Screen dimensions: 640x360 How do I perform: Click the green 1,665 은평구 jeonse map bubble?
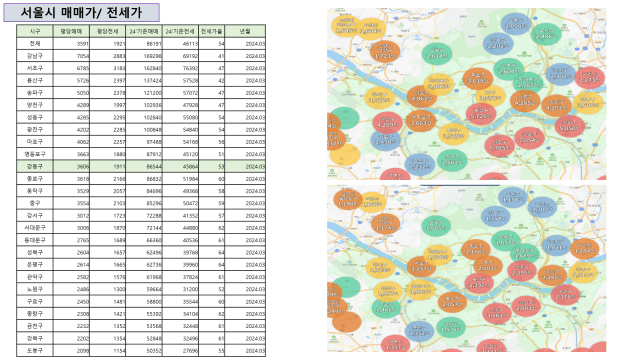tap(436, 226)
